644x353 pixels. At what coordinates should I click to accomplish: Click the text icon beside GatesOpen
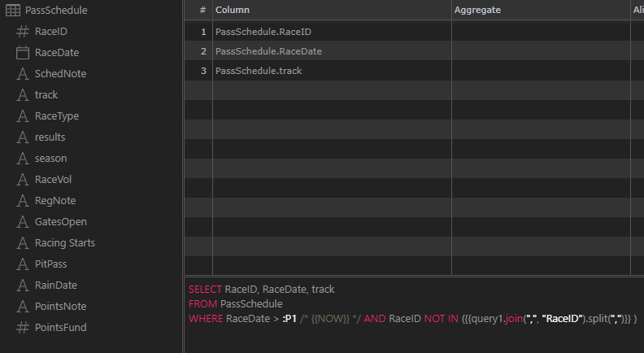(x=23, y=222)
